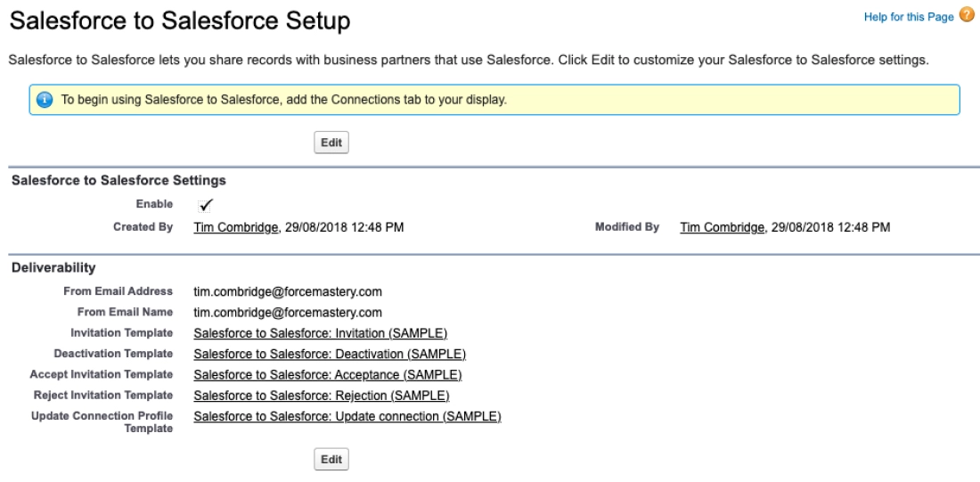The width and height of the screenshot is (980, 482).
Task: Open Tim Combridge link under Modified By
Action: click(x=722, y=227)
